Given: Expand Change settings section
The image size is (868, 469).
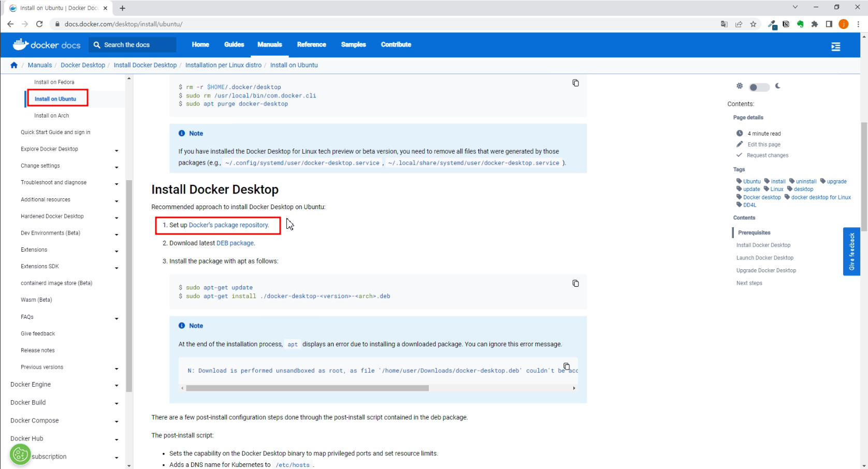Looking at the screenshot, I should [117, 167].
